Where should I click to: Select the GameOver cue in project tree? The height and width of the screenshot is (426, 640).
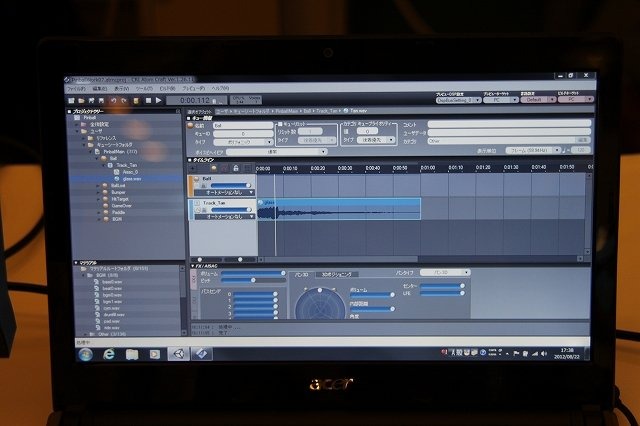pos(122,206)
